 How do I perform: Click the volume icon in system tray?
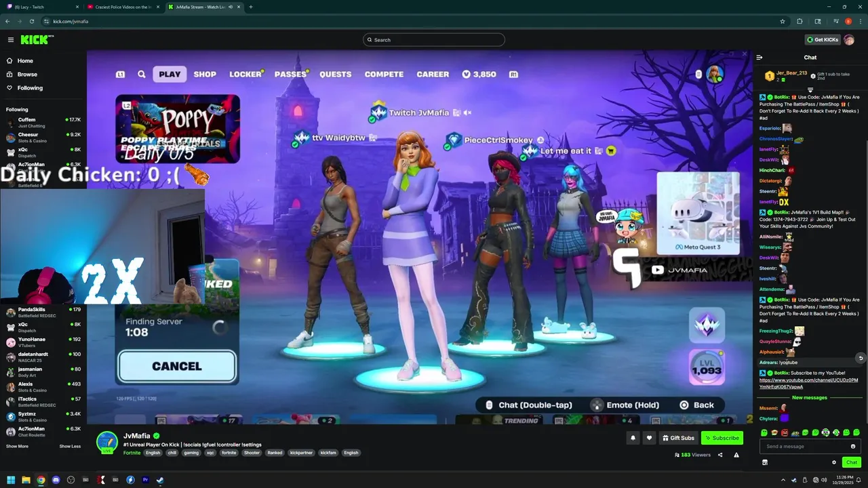(x=824, y=480)
